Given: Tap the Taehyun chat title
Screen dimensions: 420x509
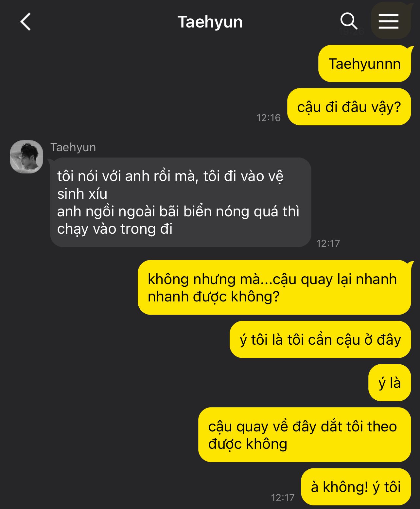Looking at the screenshot, I should (210, 22).
